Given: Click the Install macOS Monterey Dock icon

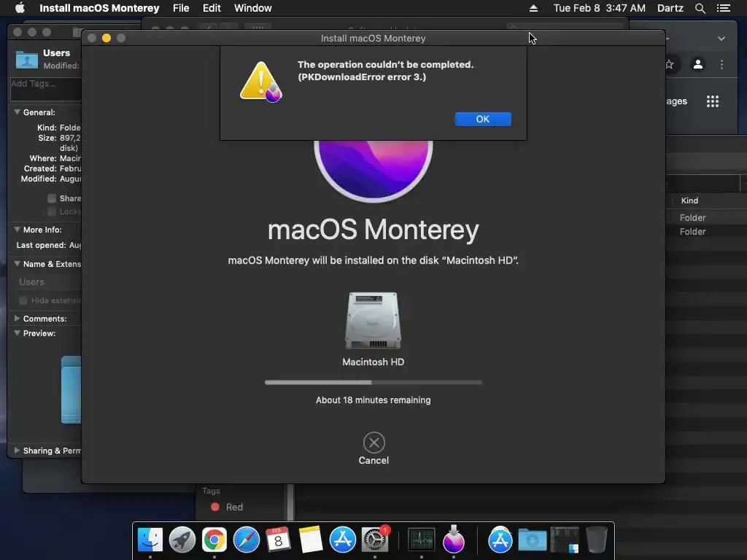Looking at the screenshot, I should (x=454, y=540).
